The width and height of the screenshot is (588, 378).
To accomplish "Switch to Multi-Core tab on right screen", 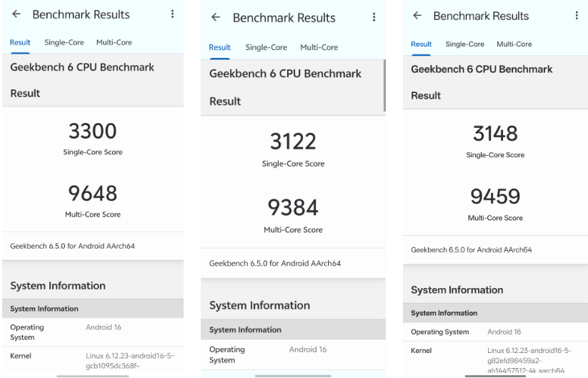I will (514, 44).
